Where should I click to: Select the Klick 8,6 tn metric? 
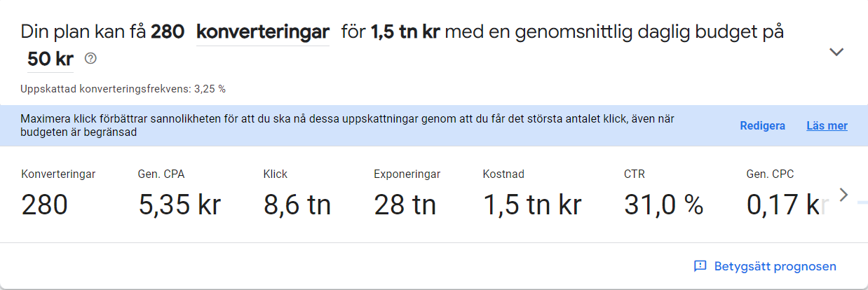coord(297,194)
